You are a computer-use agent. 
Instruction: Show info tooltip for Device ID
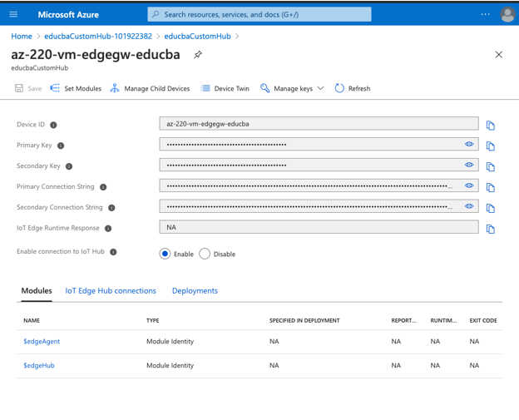coord(53,125)
